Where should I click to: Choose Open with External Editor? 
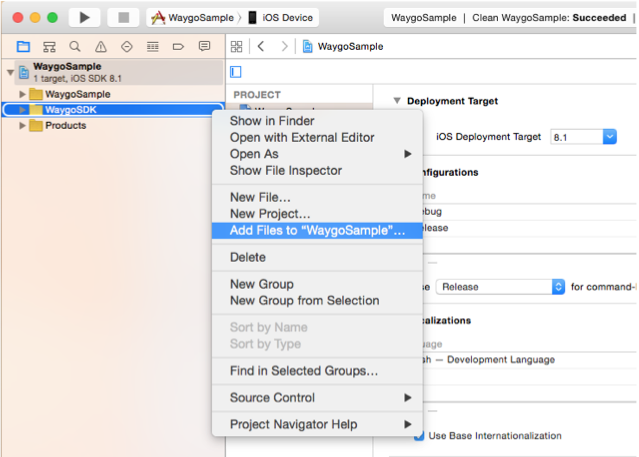coord(317,138)
